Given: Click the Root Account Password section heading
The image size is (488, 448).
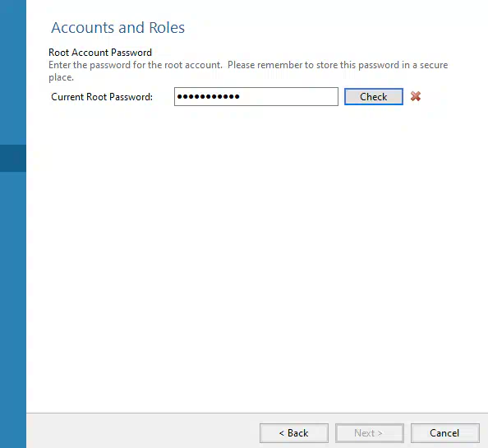Looking at the screenshot, I should pyautogui.click(x=100, y=53).
